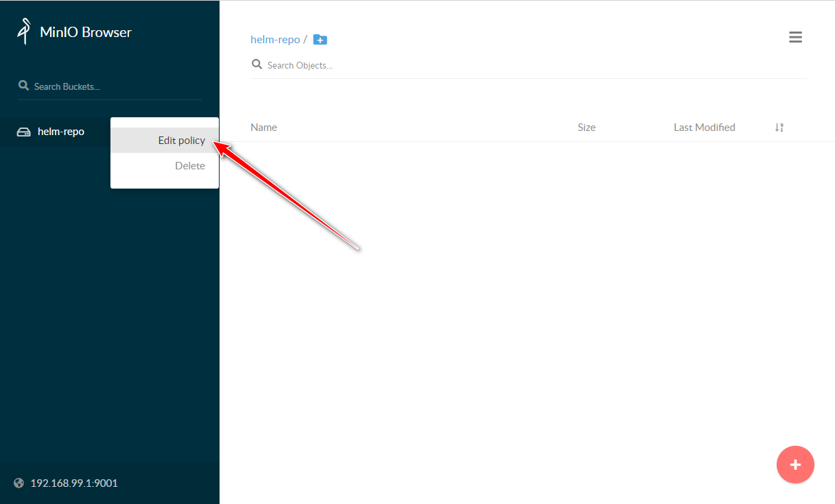
Task: Sort objects by Name column
Action: click(x=263, y=128)
